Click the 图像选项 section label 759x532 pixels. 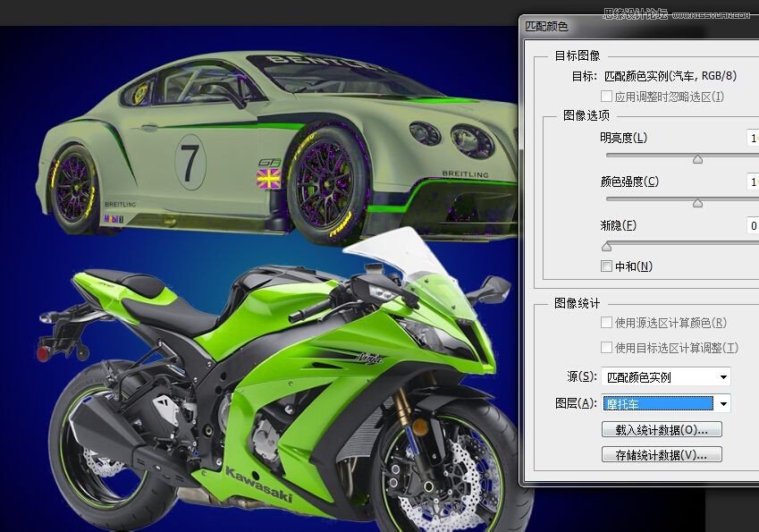pyautogui.click(x=586, y=115)
